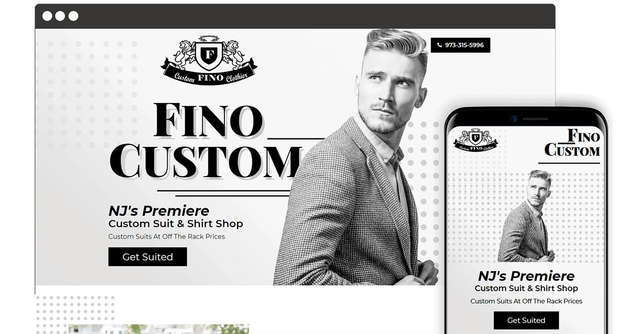Click the partially visible photo below the hero
This screenshot has width=644, height=334.
coord(159,329)
